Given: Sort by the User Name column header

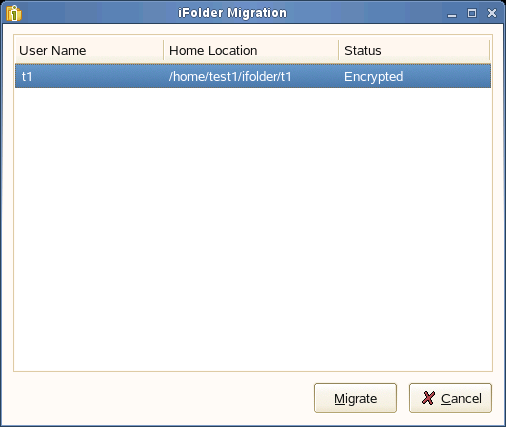Looking at the screenshot, I should pos(89,50).
